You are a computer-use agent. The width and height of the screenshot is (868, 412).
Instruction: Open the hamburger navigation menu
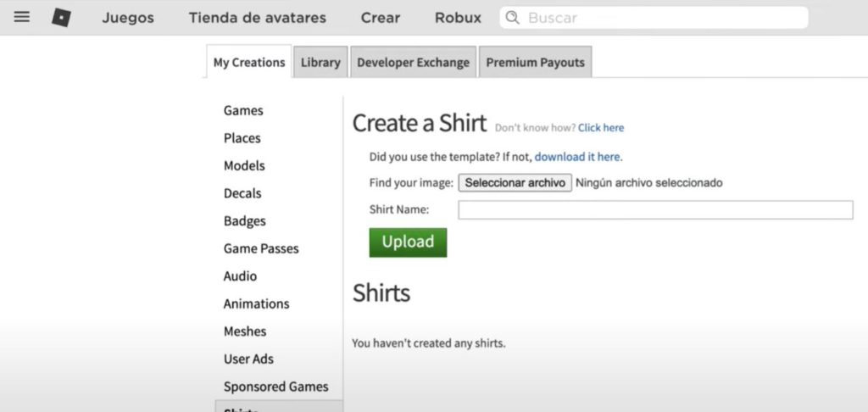21,17
